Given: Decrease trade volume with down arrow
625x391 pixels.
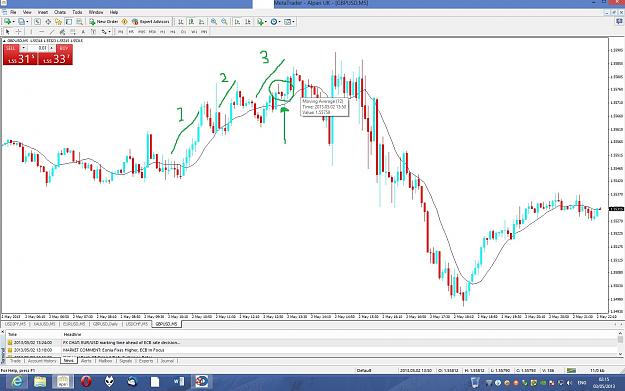Looking at the screenshot, I should [24, 48].
